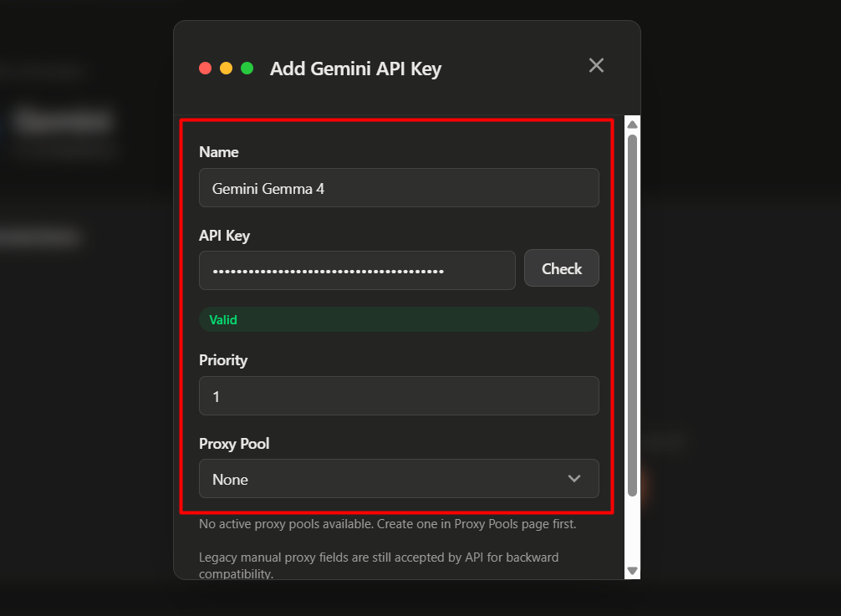The height and width of the screenshot is (616, 841).
Task: Click the scrollbar down arrow in the dialog
Action: point(633,571)
